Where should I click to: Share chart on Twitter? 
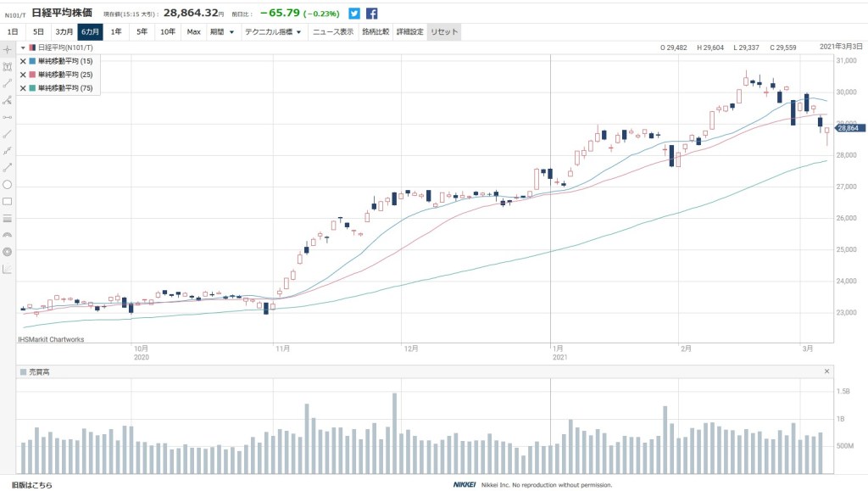point(354,14)
